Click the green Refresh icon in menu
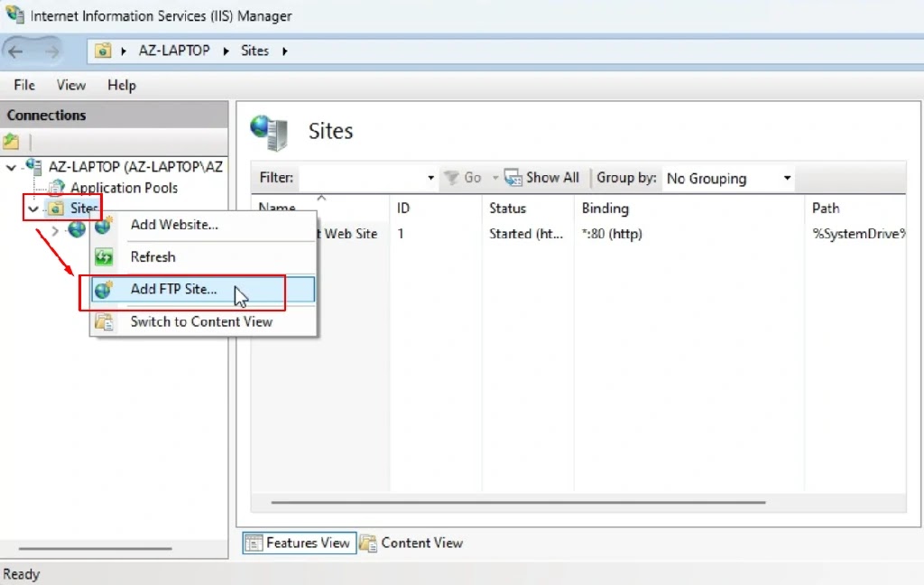 point(104,257)
